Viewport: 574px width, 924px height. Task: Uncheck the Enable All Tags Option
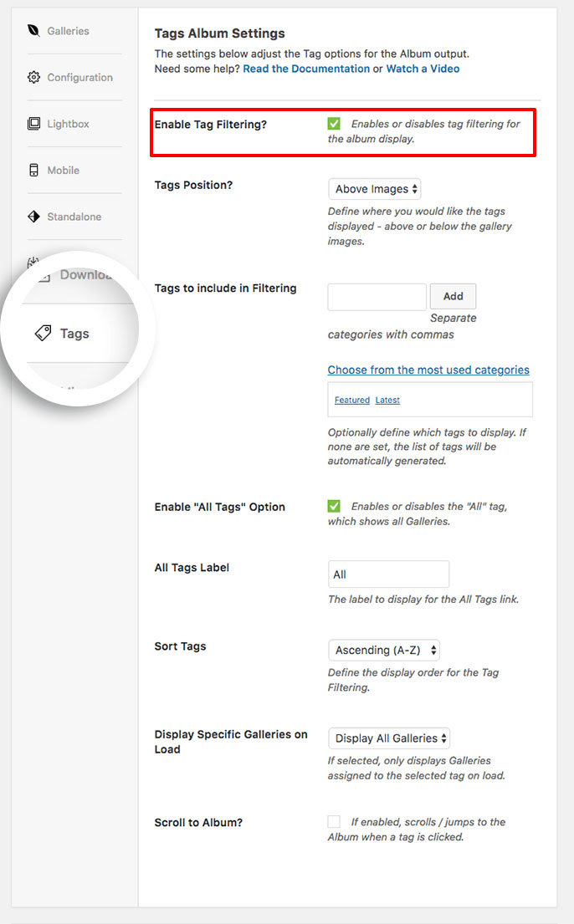[334, 505]
